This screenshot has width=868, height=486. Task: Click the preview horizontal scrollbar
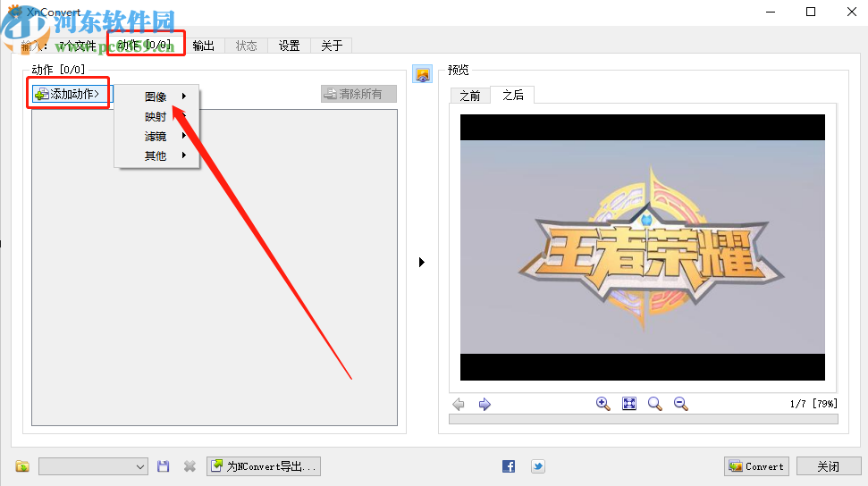(644, 419)
